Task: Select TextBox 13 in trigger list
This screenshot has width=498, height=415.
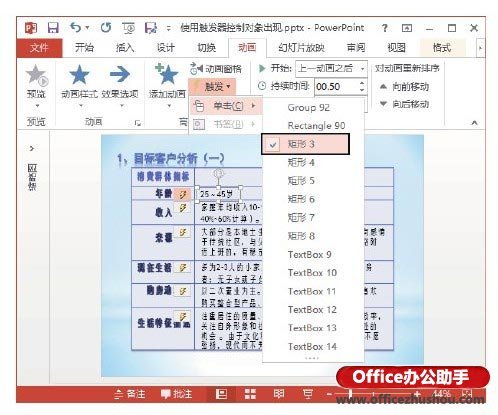Action: point(312,328)
